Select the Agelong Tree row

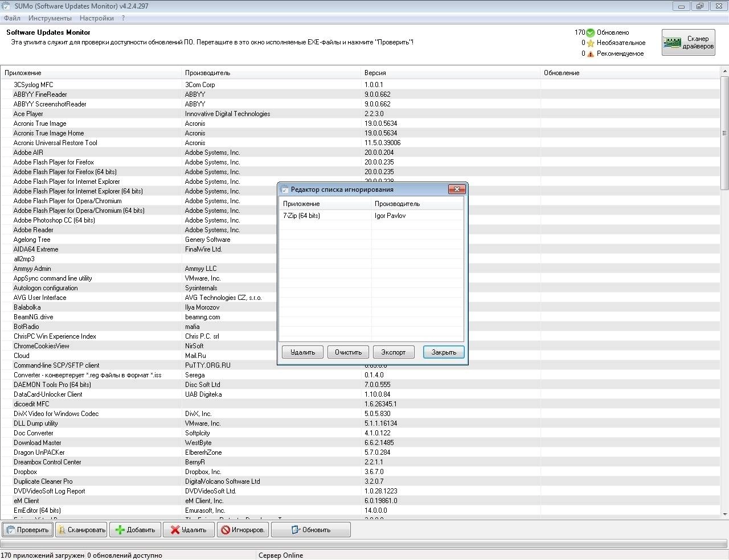point(139,240)
